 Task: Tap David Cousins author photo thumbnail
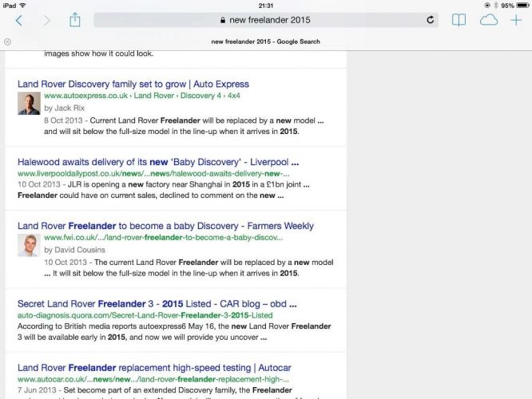pos(29,245)
